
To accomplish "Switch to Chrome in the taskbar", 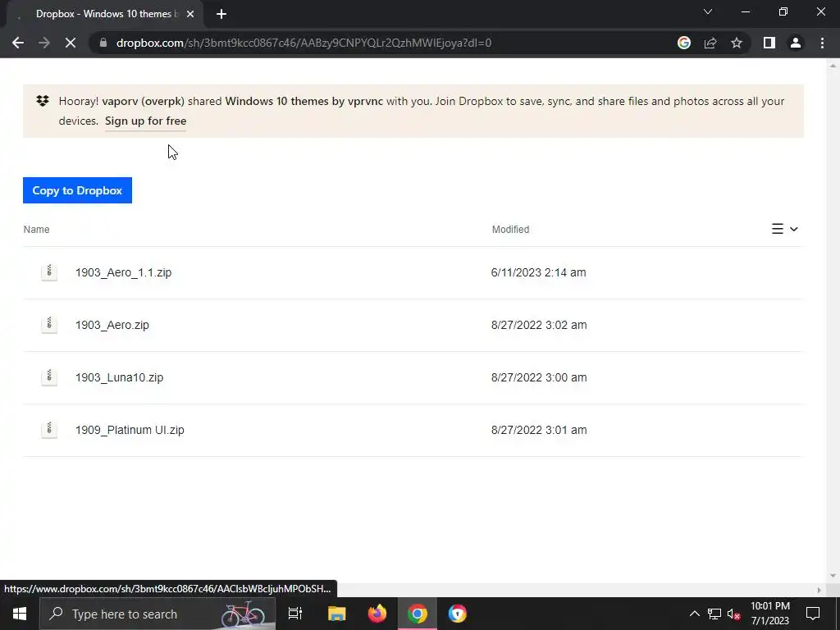I will pos(418,614).
